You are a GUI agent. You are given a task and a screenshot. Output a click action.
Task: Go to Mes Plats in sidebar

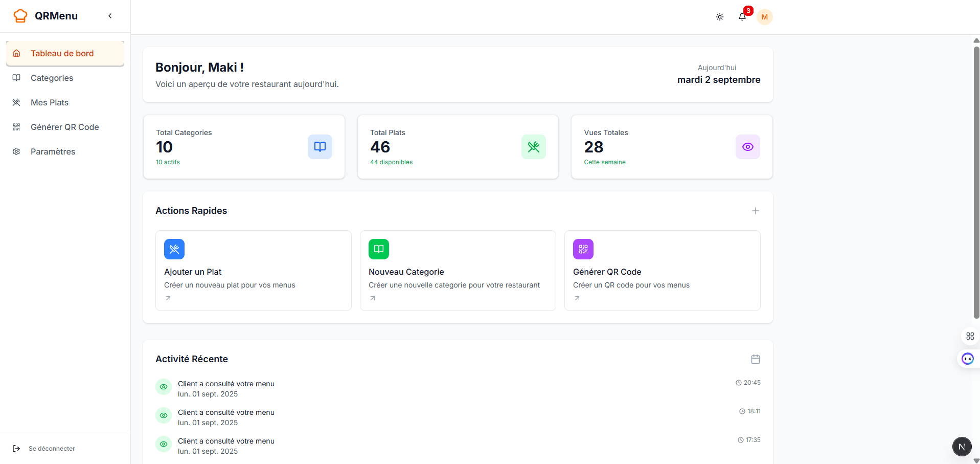[x=50, y=102]
